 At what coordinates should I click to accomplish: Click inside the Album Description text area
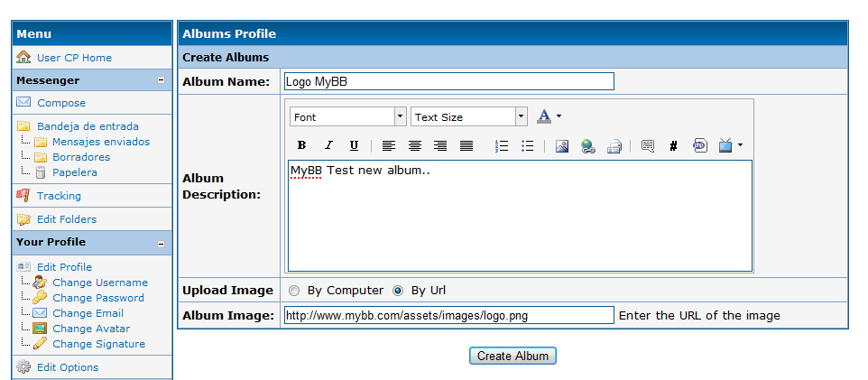pos(520,216)
